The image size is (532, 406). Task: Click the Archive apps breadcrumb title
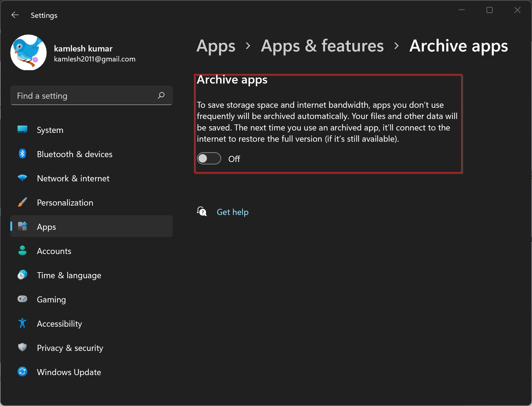click(459, 46)
